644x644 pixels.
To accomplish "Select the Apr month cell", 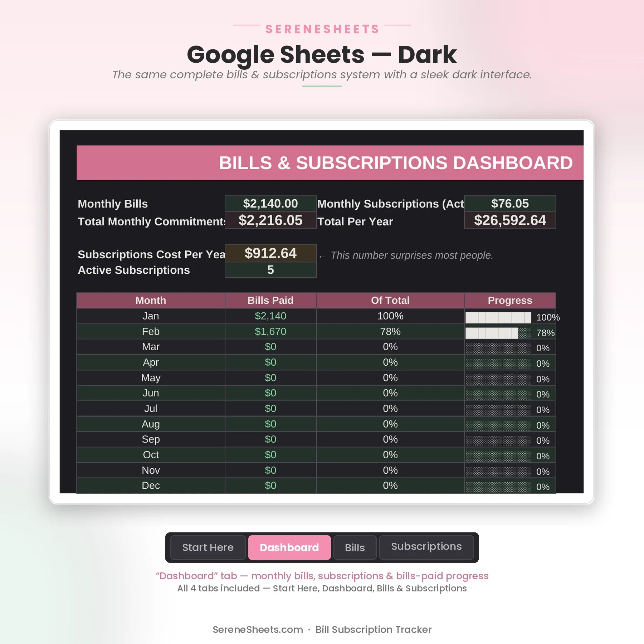I will 151,362.
